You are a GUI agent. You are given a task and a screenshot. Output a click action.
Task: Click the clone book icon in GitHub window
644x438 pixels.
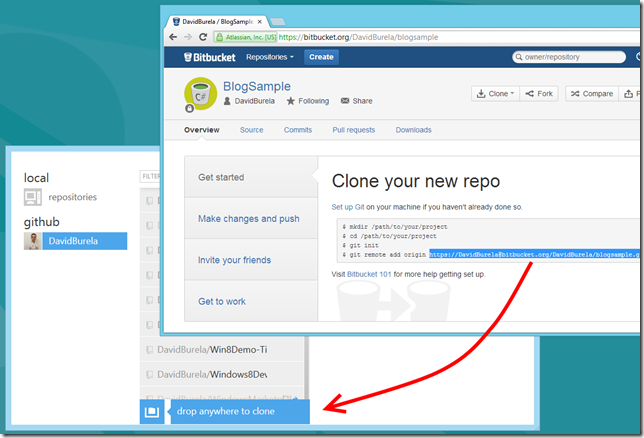[152, 412]
